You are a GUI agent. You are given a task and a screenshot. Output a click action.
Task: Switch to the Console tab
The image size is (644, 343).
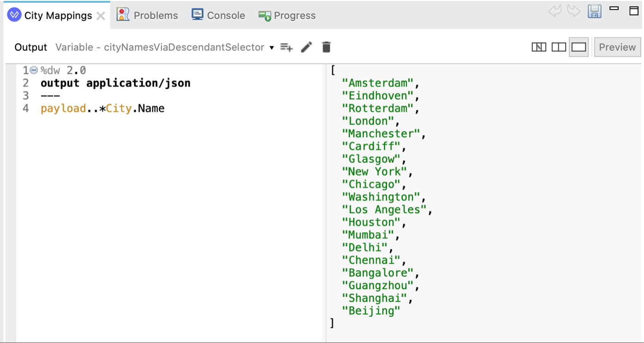click(x=218, y=15)
